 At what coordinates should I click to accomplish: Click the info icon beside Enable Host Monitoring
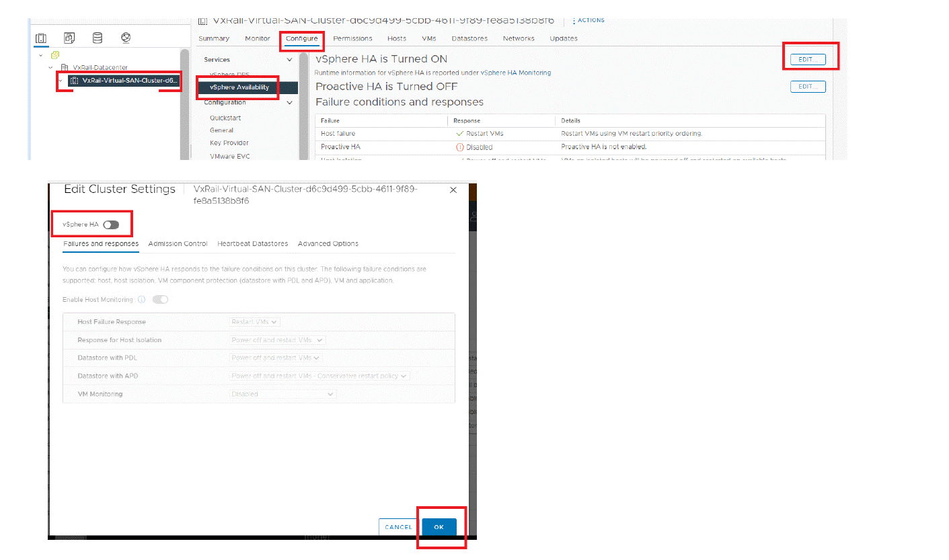[141, 299]
